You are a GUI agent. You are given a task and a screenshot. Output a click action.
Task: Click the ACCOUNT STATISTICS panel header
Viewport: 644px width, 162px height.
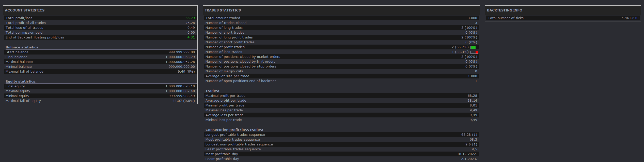coord(25,10)
